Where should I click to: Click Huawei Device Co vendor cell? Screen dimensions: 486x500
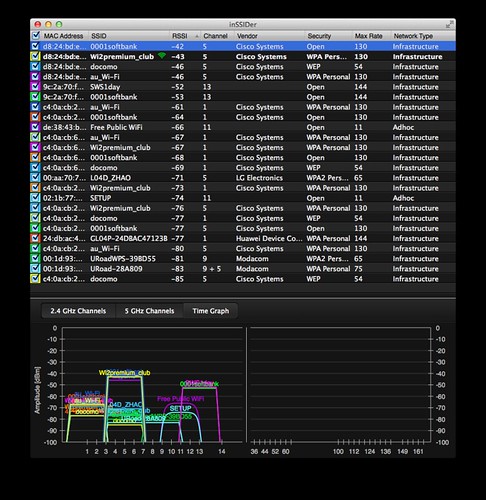(269, 238)
